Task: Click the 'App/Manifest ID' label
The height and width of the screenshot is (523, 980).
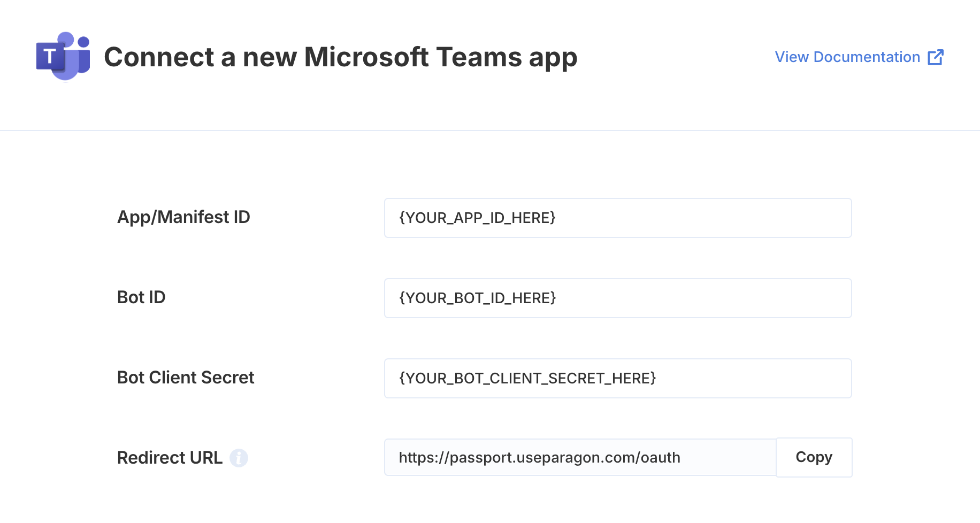Action: [x=183, y=217]
